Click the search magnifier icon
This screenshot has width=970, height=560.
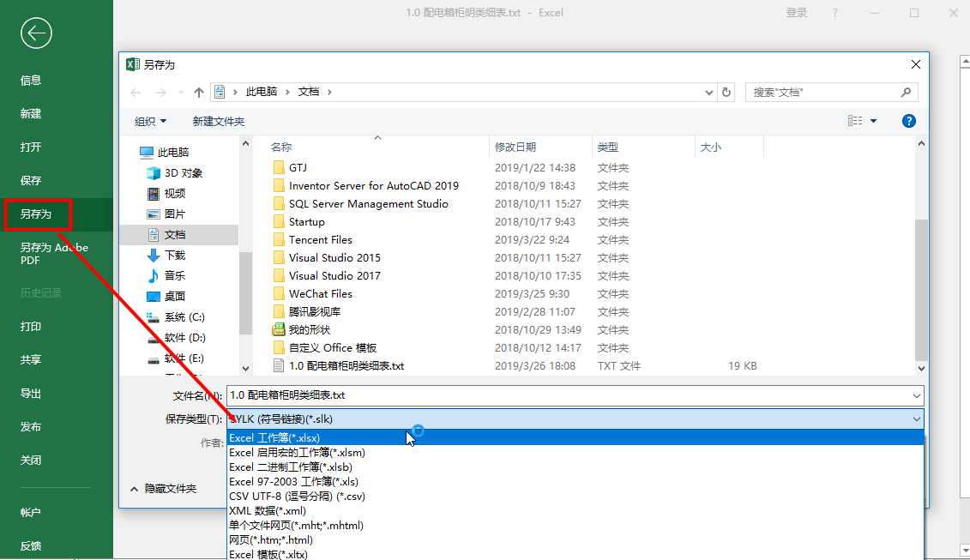pyautogui.click(x=907, y=93)
